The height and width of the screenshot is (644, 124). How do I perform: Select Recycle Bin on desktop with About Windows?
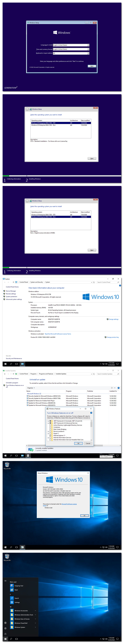pyautogui.click(x=7, y=465)
